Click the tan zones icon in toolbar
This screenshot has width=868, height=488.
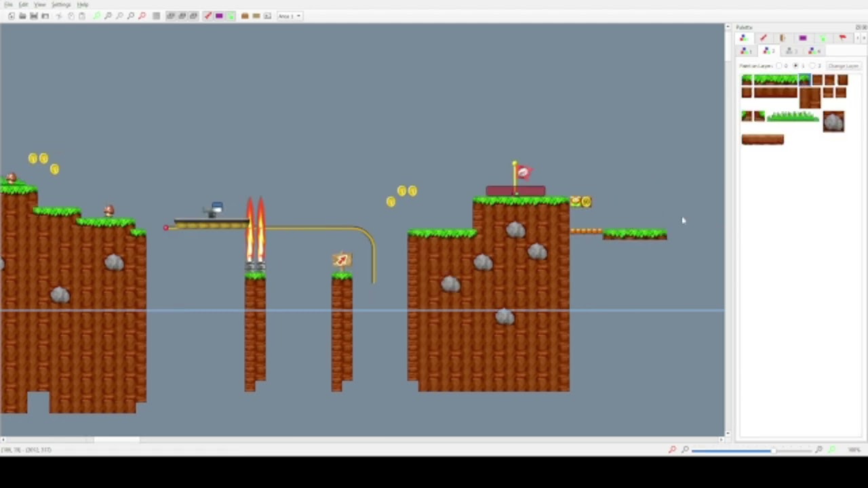tap(256, 16)
